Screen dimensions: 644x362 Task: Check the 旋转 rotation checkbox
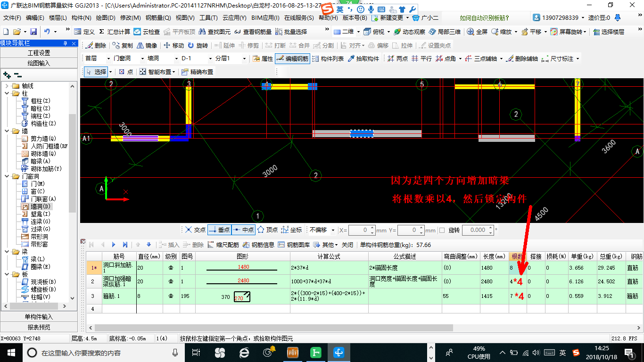click(442, 230)
